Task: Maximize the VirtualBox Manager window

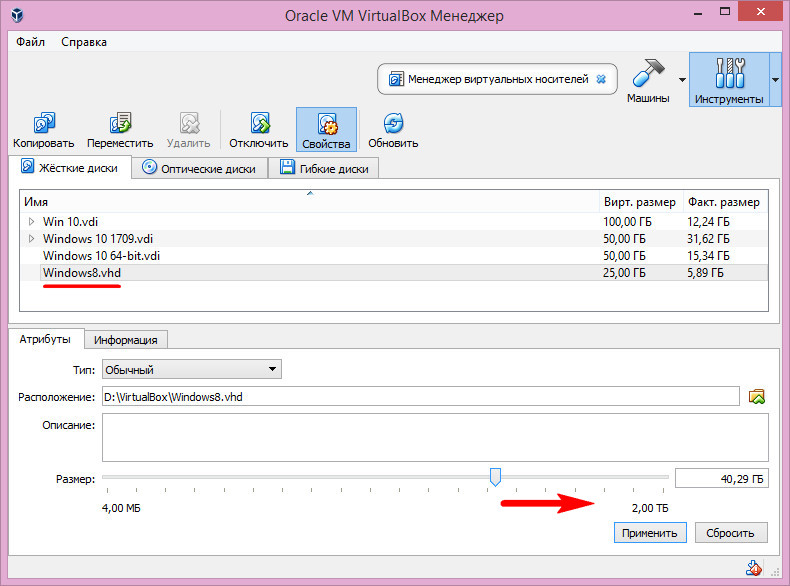Action: coord(725,12)
